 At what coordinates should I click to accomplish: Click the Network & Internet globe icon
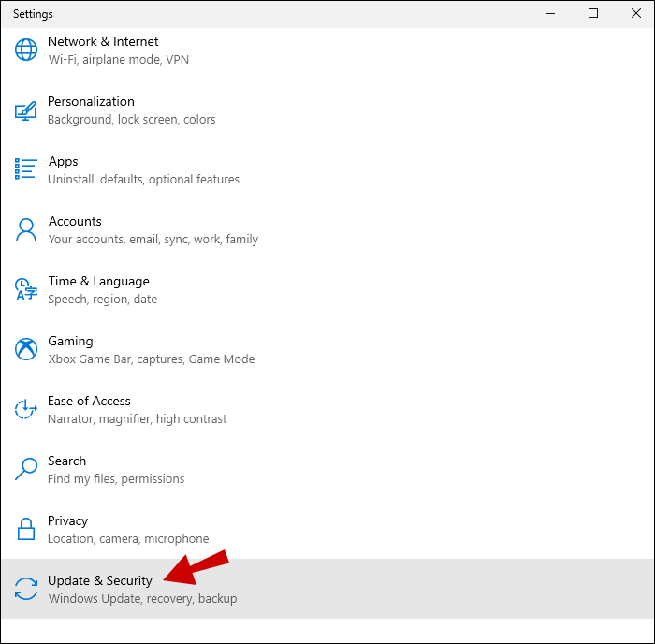[x=25, y=50]
